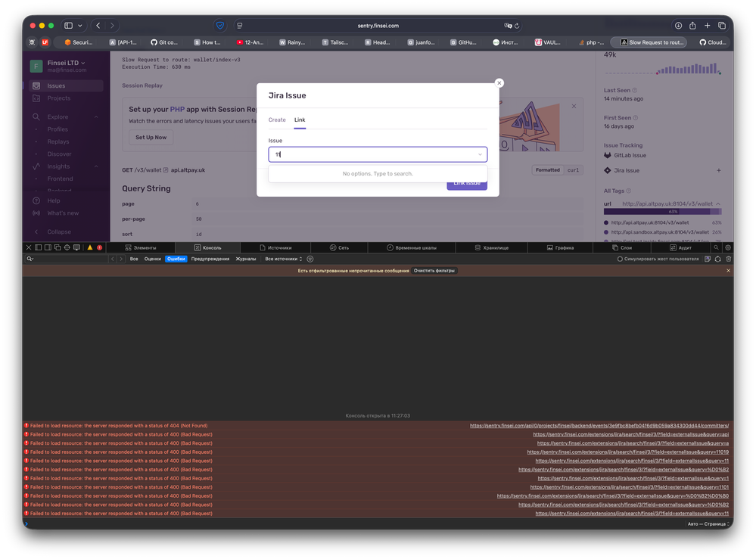Image resolution: width=756 pixels, height=559 pixels.
Task: Search inspector tabs with magnifier icon
Action: coord(716,247)
